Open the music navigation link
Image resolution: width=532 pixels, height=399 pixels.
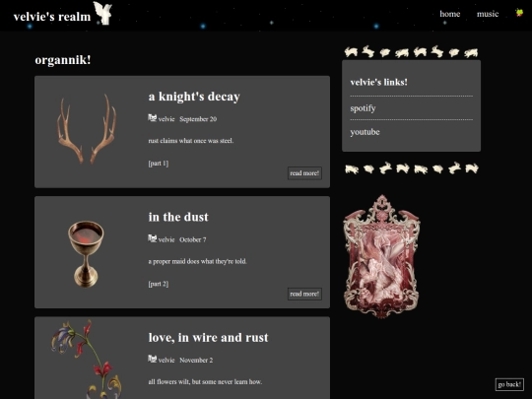pos(488,14)
